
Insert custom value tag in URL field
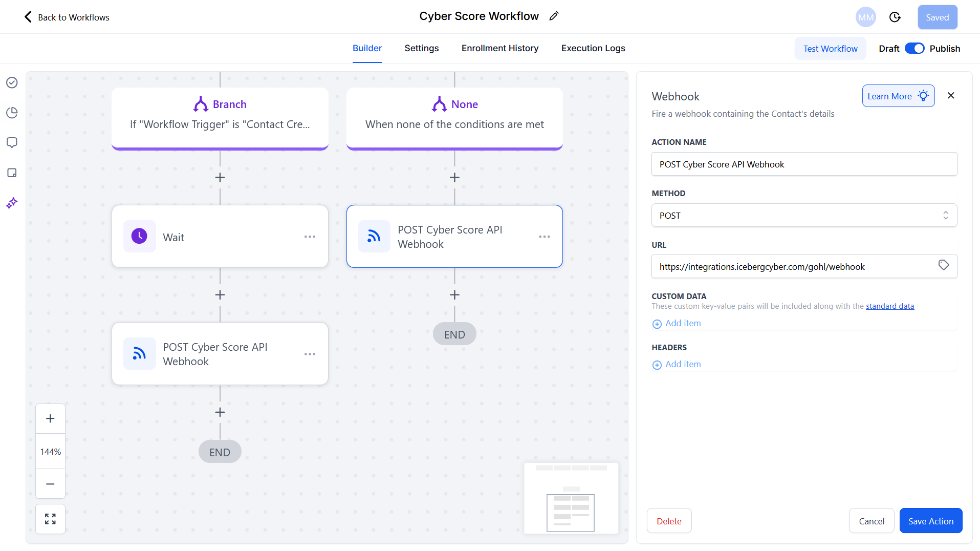click(944, 265)
